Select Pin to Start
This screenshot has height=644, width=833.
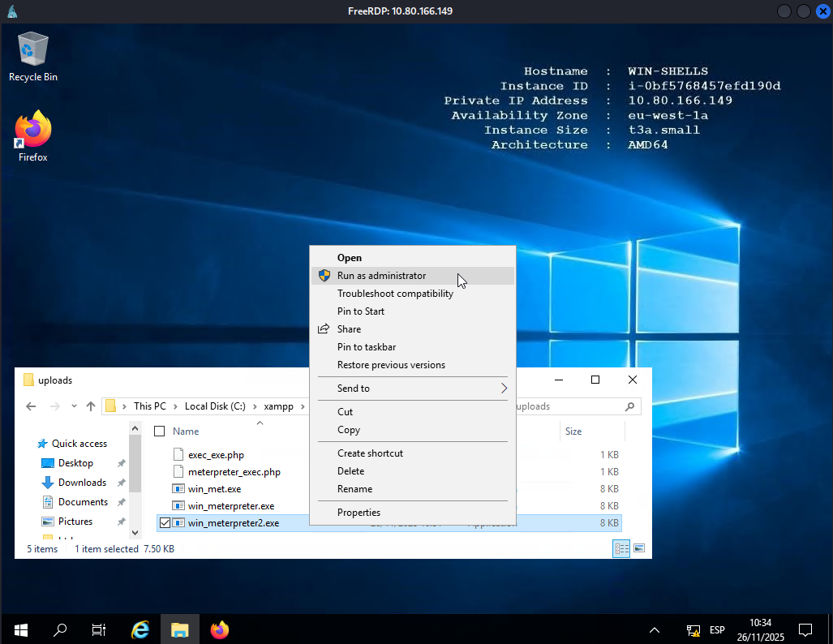click(x=413, y=311)
